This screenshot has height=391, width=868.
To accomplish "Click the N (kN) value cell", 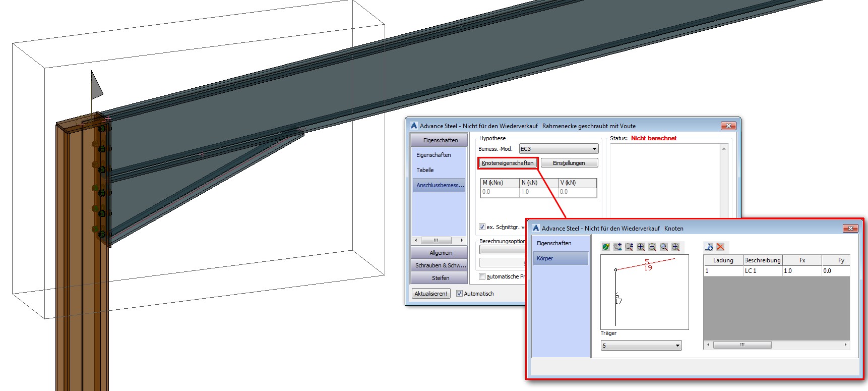I will pos(539,192).
